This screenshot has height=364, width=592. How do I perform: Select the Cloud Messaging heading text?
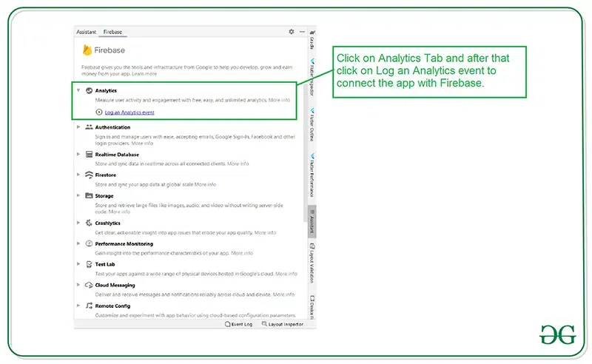[x=115, y=285]
